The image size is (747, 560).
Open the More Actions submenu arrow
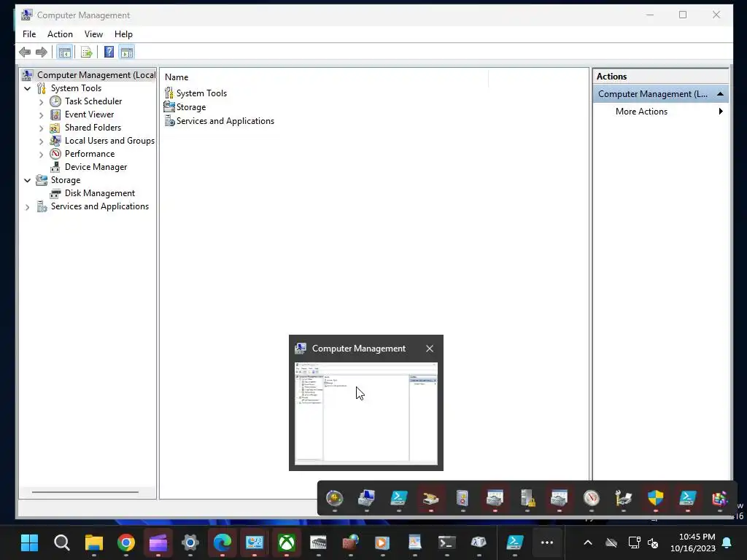pos(720,111)
